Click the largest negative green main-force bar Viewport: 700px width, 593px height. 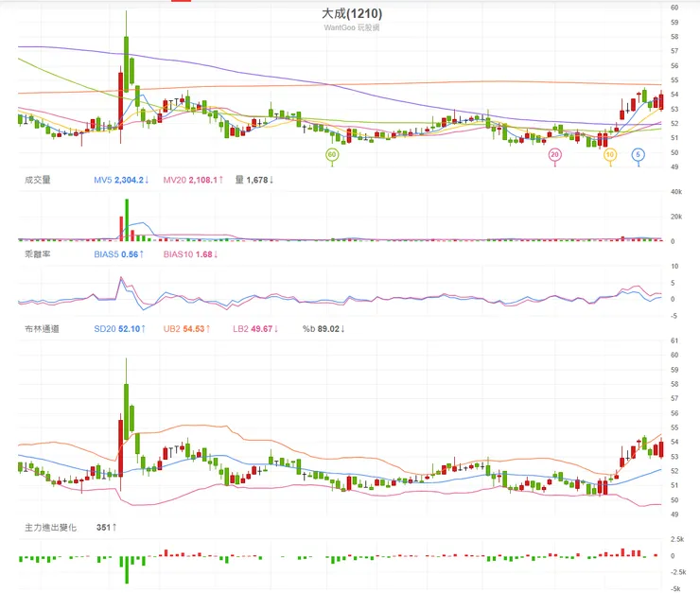point(127,569)
